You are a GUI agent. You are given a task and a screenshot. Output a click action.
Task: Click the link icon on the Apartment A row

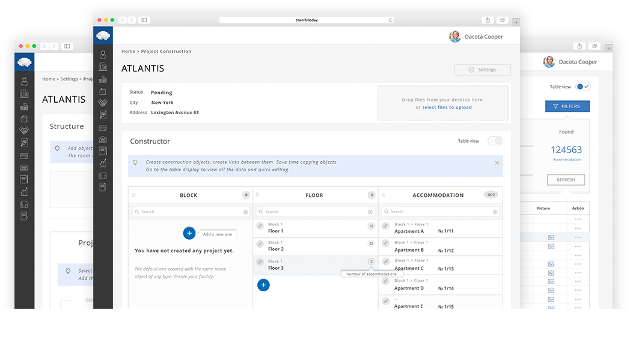point(386,226)
